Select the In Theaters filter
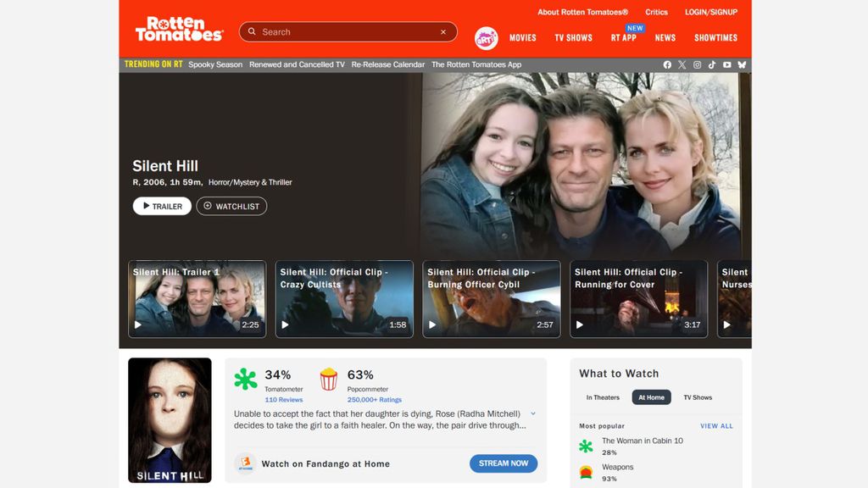Viewport: 868px width, 488px height. [x=603, y=397]
